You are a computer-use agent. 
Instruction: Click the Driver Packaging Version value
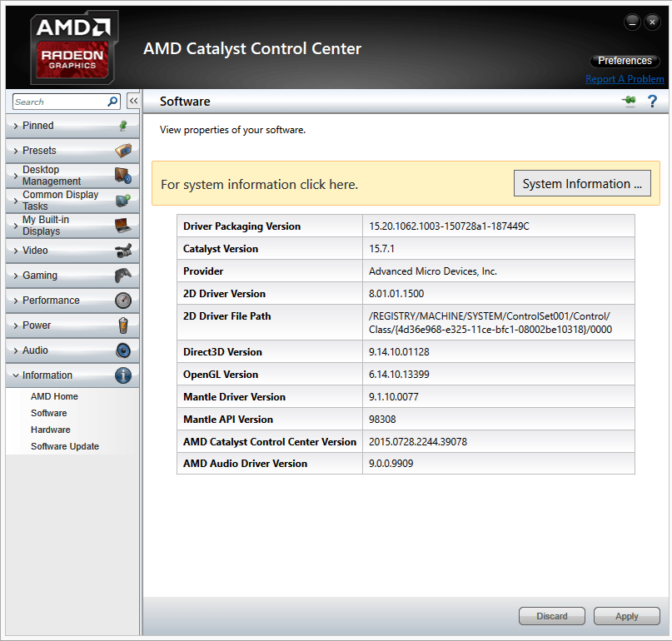pos(449,226)
